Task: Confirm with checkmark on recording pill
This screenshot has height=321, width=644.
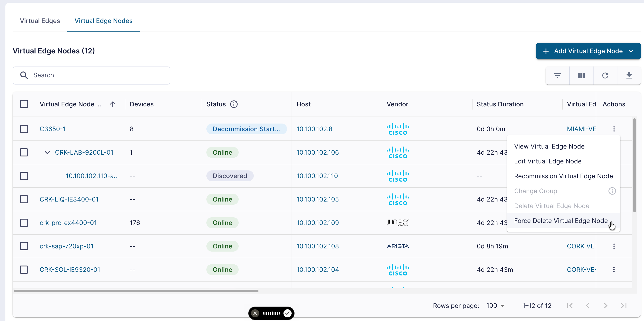Action: click(288, 313)
